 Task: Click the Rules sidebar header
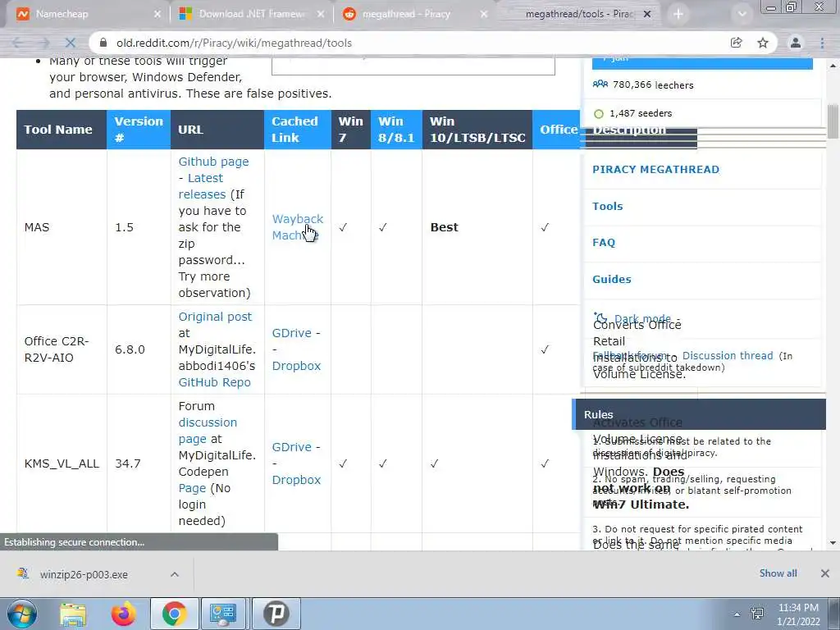pos(699,414)
